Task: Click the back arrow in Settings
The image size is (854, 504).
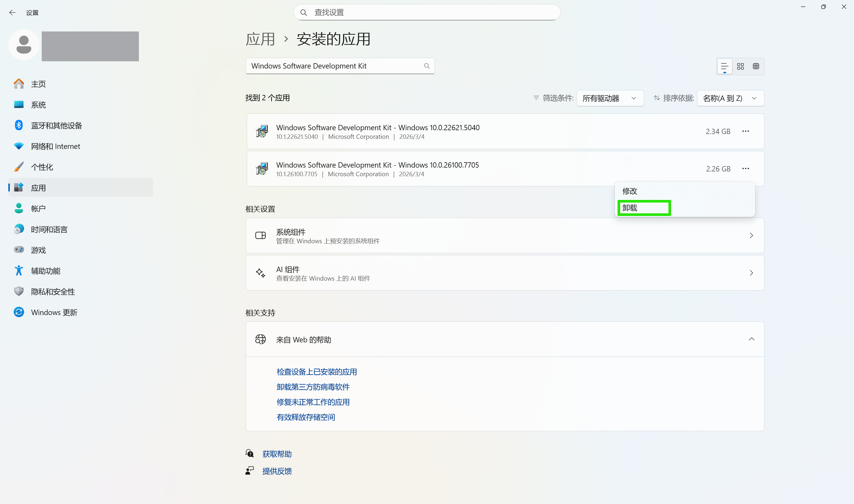Action: click(12, 12)
